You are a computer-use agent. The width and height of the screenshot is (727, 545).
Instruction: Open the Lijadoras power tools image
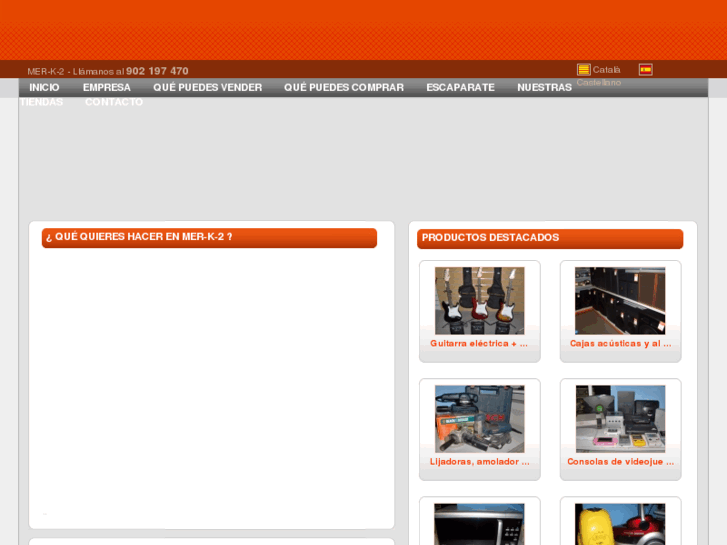click(x=479, y=419)
